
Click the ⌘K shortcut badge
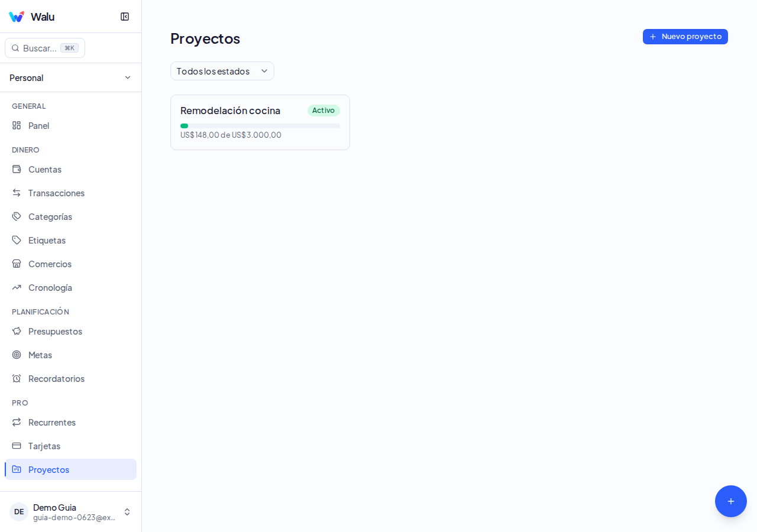click(x=69, y=48)
